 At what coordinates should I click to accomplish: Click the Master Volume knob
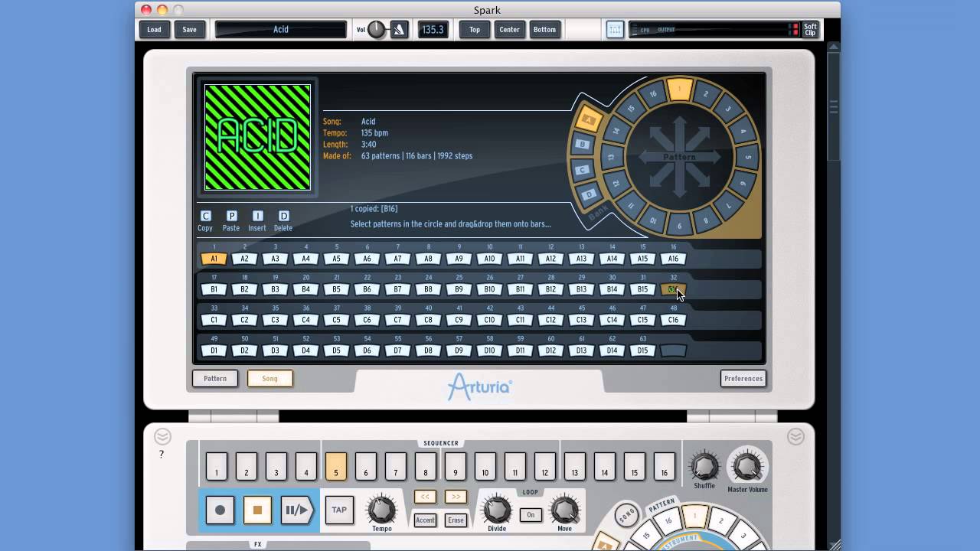pos(747,466)
